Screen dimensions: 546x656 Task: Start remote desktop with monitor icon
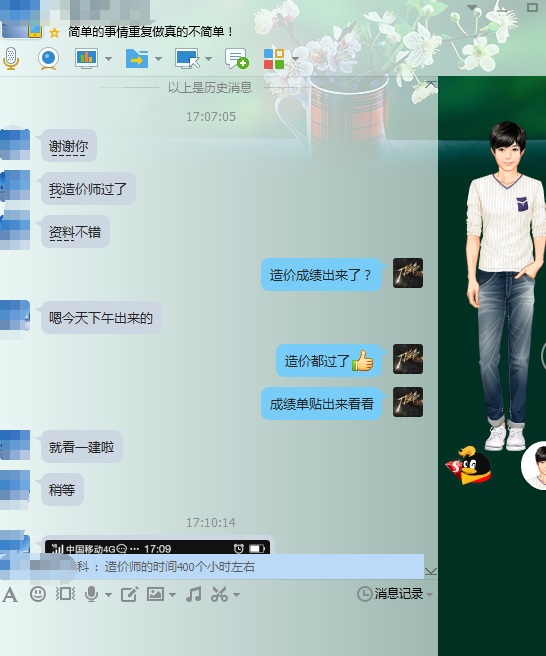pyautogui.click(x=187, y=59)
